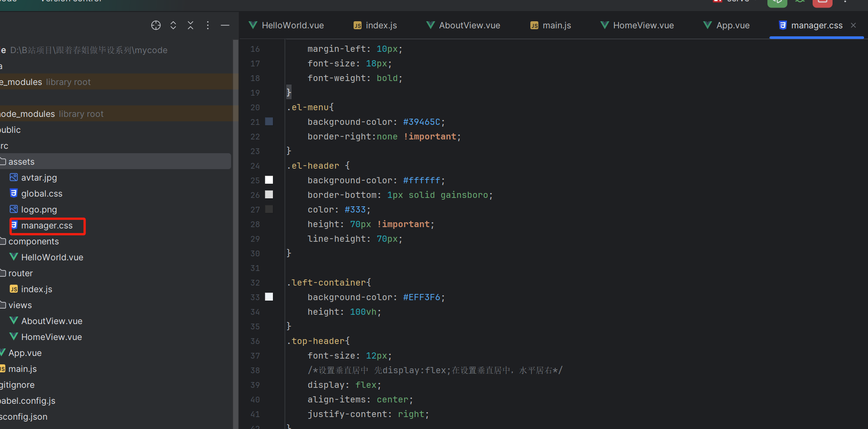Open index.js under router folder
This screenshot has height=429, width=868.
point(37,289)
